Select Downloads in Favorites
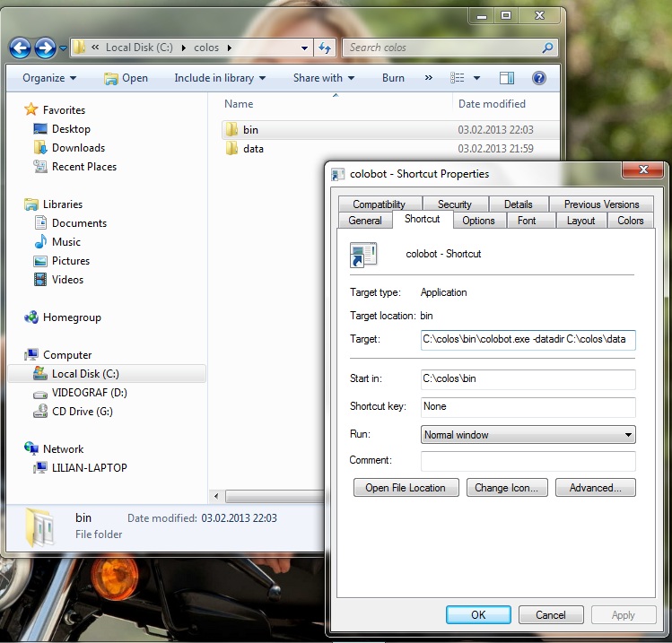 pyautogui.click(x=78, y=148)
